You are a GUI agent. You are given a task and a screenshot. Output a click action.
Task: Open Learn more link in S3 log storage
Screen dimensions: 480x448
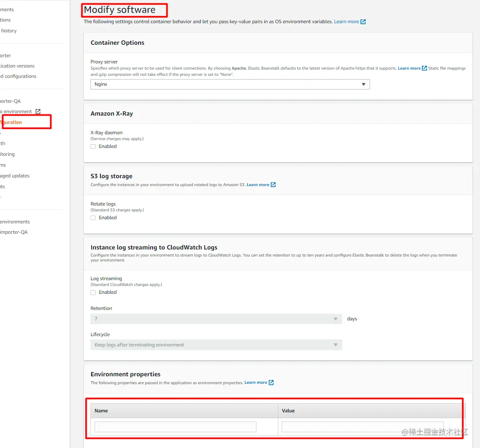258,185
